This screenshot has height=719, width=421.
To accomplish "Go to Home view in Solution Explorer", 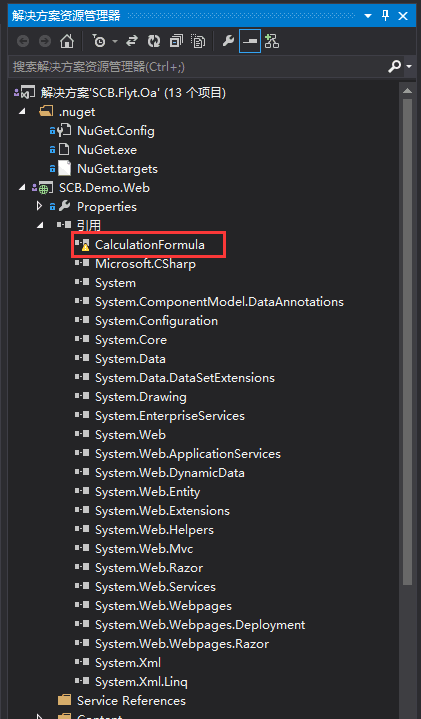I will [67, 42].
